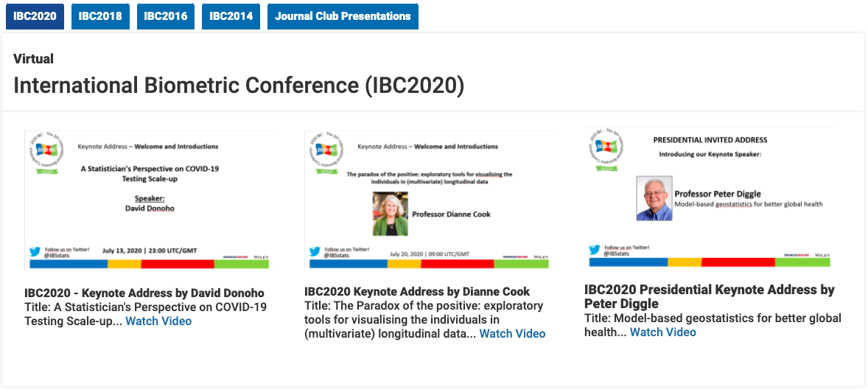Click Watch Video for Dianne Cook keynote

point(512,333)
